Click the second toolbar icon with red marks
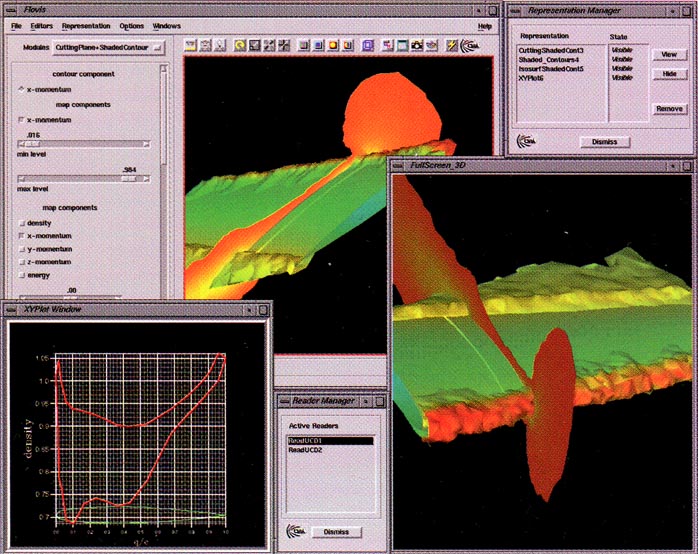698x554 pixels. (x=205, y=45)
